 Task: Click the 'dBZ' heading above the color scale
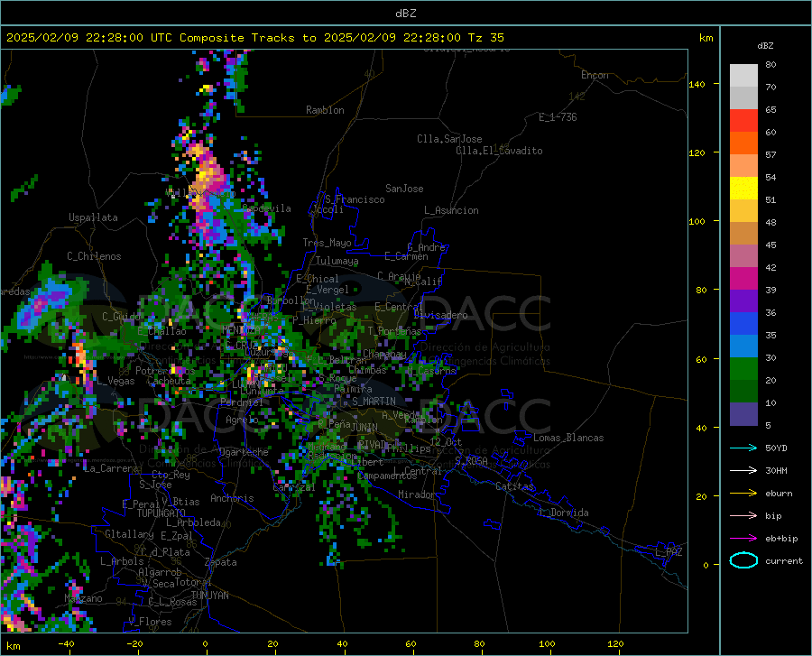click(765, 45)
